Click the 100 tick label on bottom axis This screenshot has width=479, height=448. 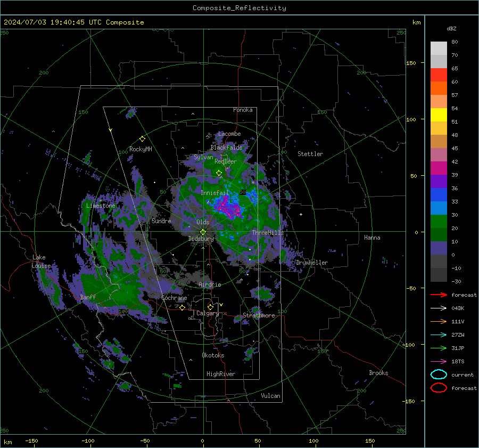(313, 441)
